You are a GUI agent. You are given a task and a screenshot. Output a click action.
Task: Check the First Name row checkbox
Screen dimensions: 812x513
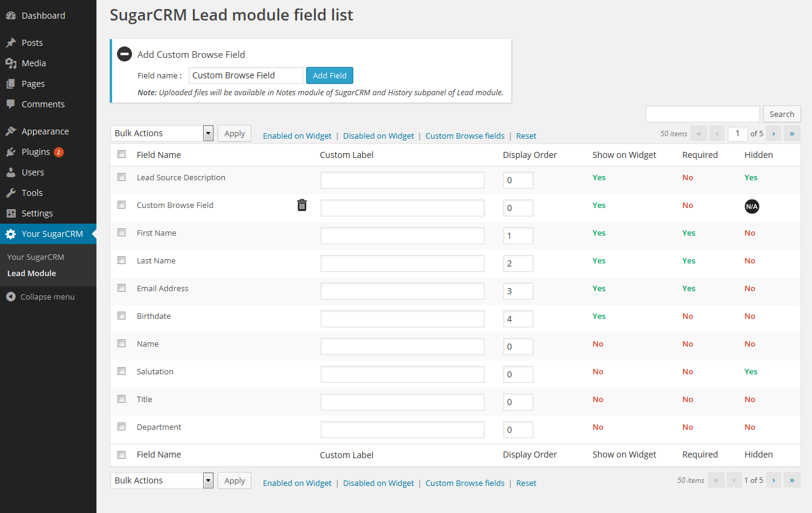click(122, 233)
